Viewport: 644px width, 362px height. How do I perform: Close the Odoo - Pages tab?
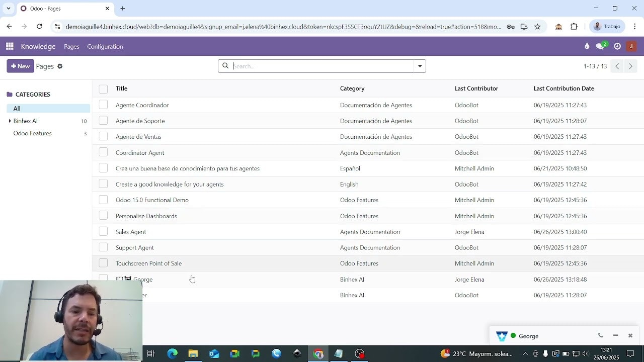click(107, 9)
